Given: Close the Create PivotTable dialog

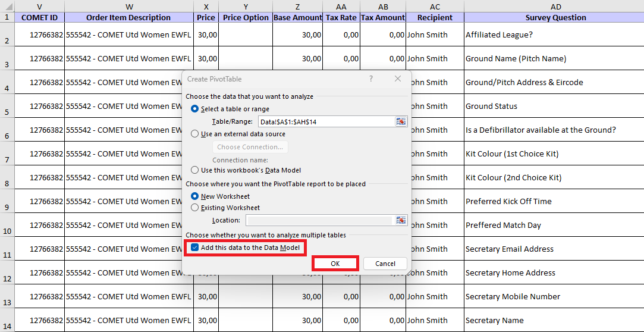Looking at the screenshot, I should click(x=398, y=79).
